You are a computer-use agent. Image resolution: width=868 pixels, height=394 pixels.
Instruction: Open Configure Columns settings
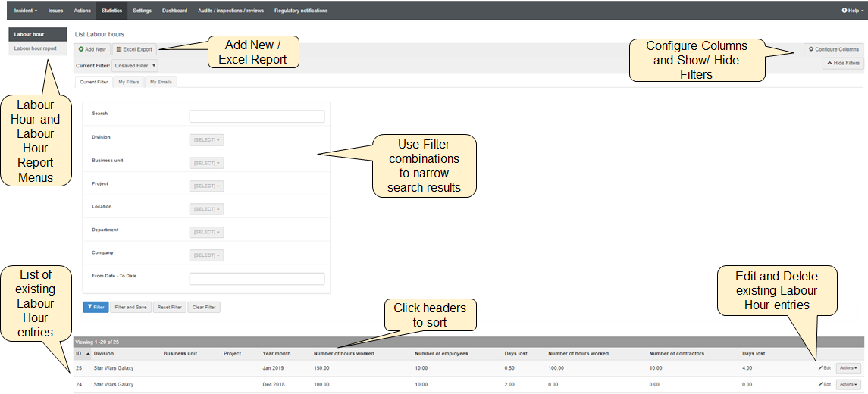(833, 49)
